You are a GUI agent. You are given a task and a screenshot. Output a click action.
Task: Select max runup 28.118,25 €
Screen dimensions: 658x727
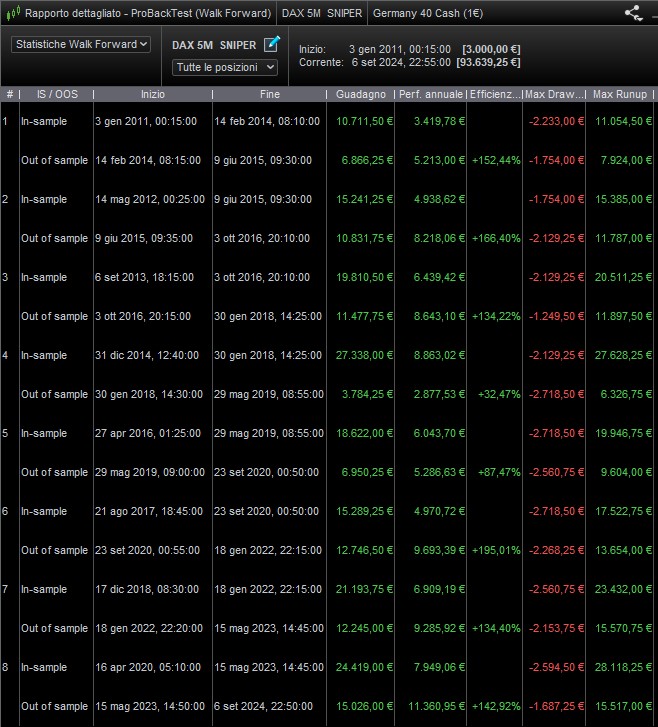623,667
